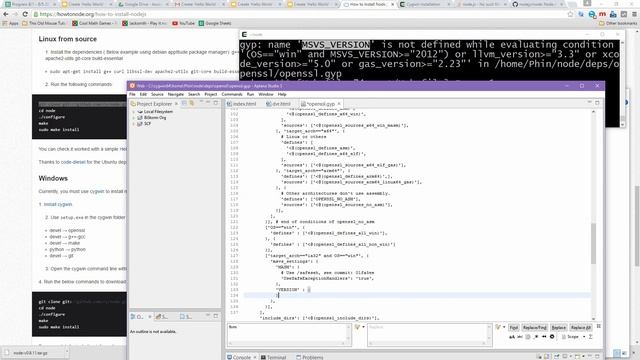
Task: Click the cygwin link under Windows heading
Action: [x=97, y=191]
